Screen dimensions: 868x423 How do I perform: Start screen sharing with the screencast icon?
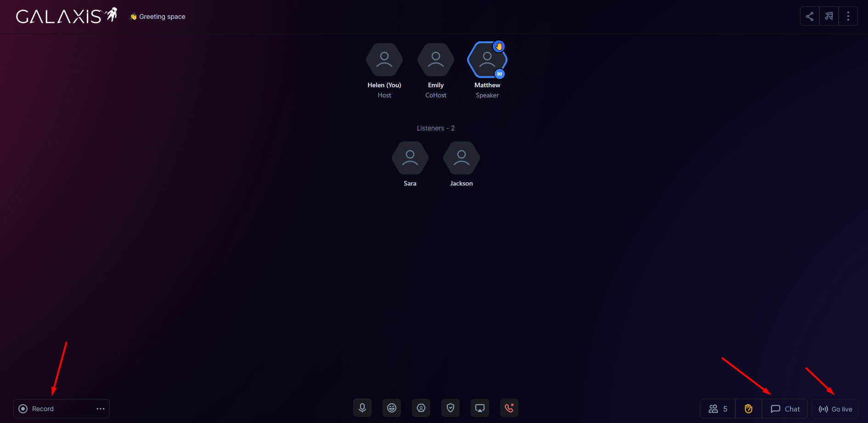tap(480, 408)
